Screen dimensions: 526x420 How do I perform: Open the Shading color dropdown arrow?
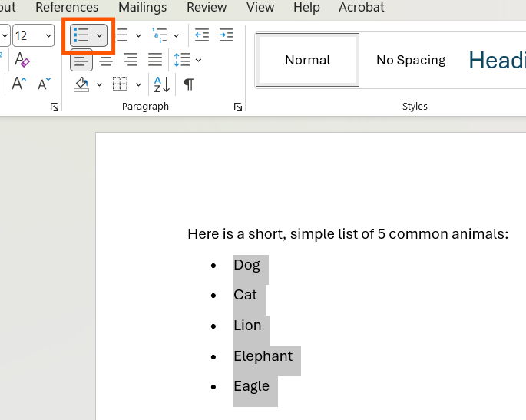pos(99,84)
